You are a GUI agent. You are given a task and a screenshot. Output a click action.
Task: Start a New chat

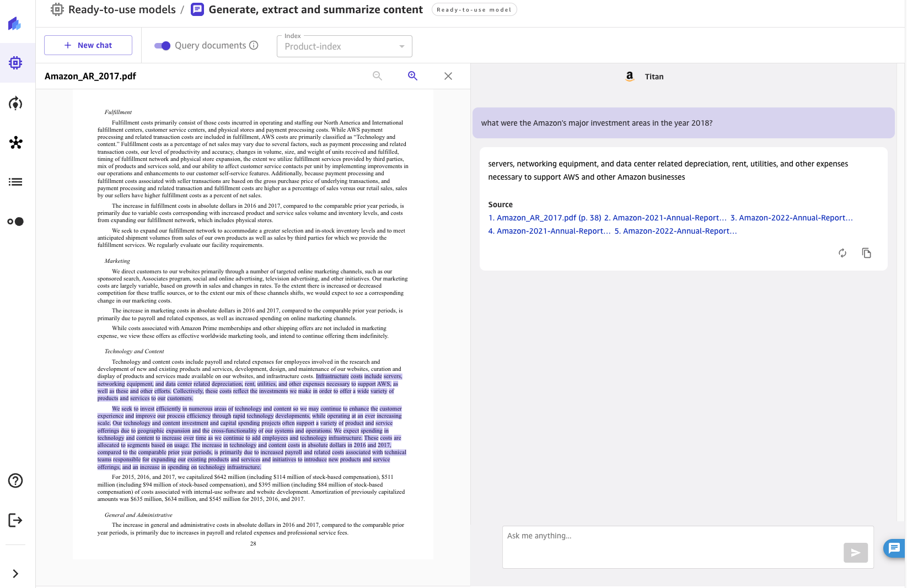pyautogui.click(x=88, y=45)
